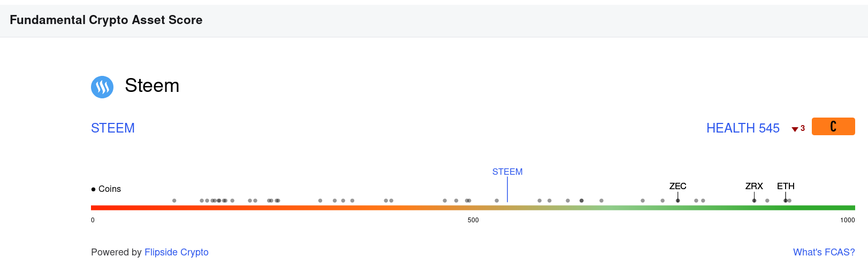The height and width of the screenshot is (264, 868).
Task: Select the ETH coin marker
Action: point(786,200)
